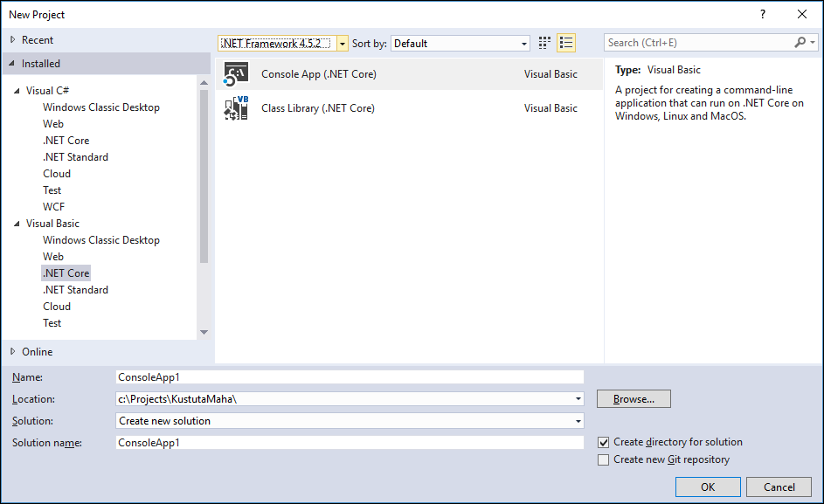Click the Solution name input field
Image resolution: width=824 pixels, height=504 pixels.
(x=350, y=443)
